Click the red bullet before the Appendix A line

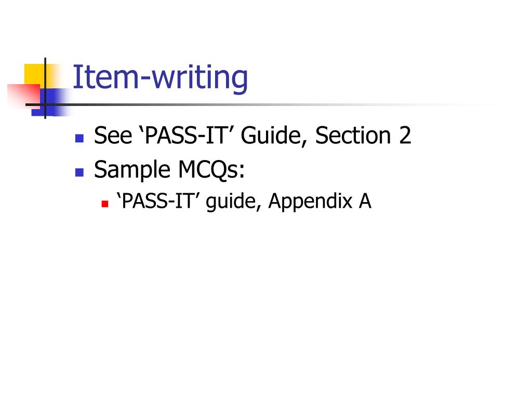coord(105,204)
